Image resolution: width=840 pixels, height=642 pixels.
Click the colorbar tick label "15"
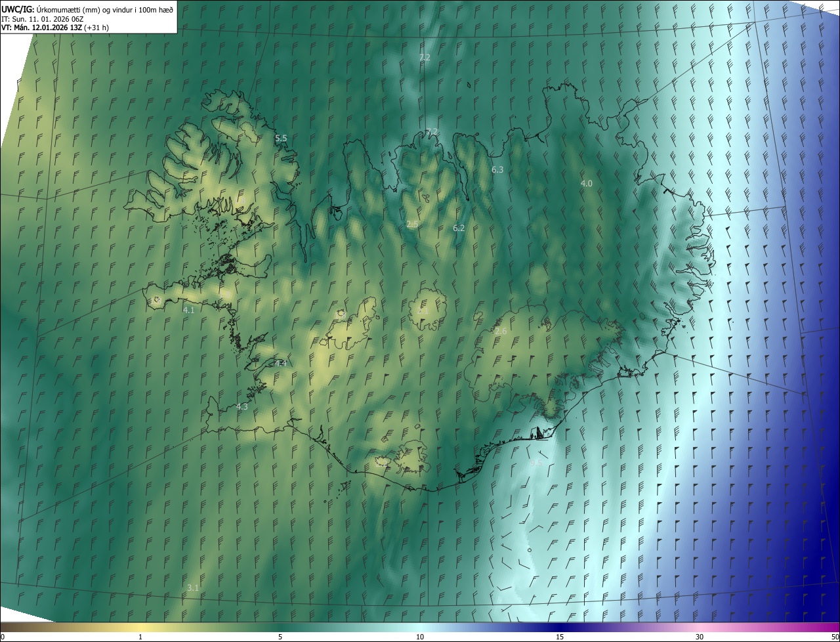[x=560, y=637]
